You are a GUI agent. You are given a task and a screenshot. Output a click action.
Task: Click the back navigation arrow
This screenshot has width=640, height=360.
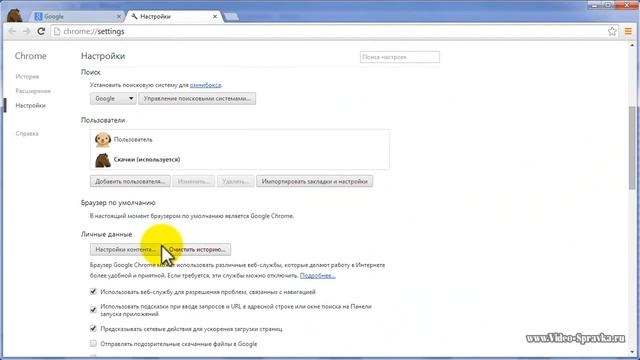[12, 31]
